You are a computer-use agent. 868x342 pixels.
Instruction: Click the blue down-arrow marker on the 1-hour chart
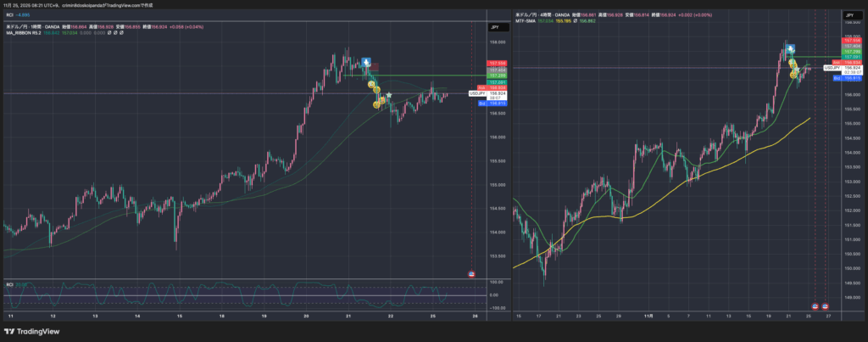coord(365,62)
